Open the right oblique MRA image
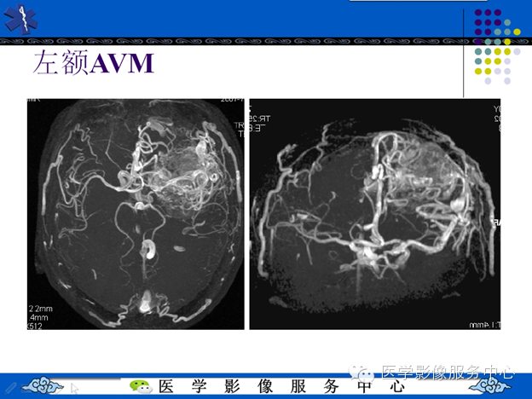The height and width of the screenshot is (399, 532). coord(375,214)
